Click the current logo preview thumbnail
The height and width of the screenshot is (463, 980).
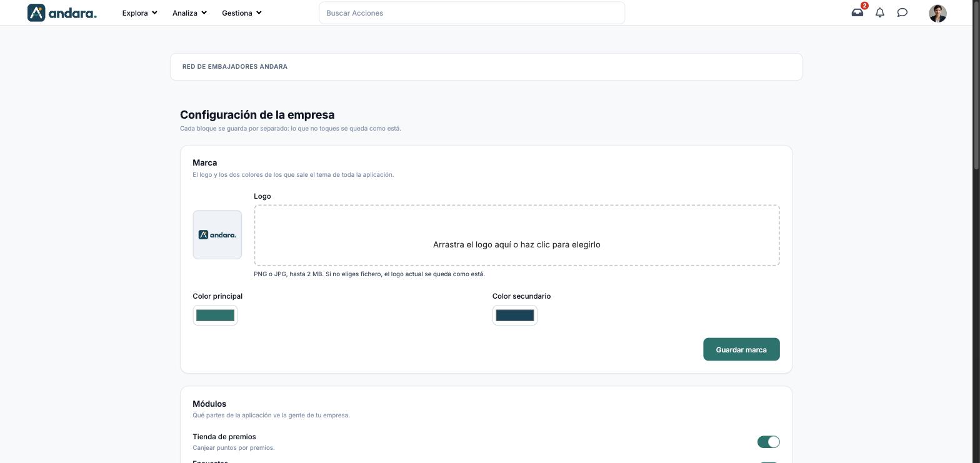(217, 234)
